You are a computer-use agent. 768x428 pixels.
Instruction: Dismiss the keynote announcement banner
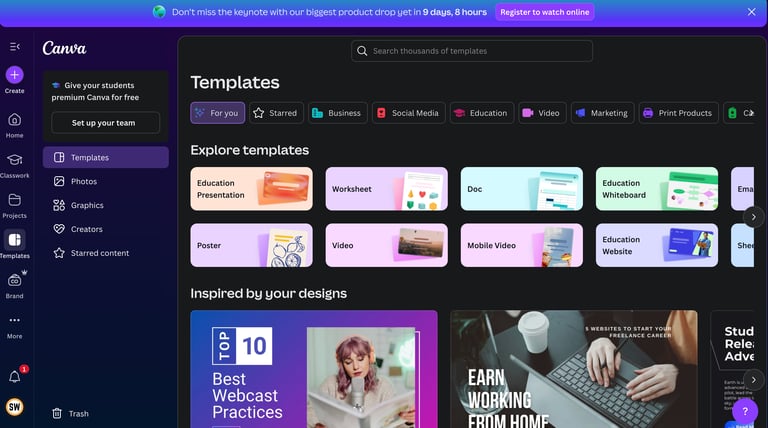pyautogui.click(x=751, y=12)
